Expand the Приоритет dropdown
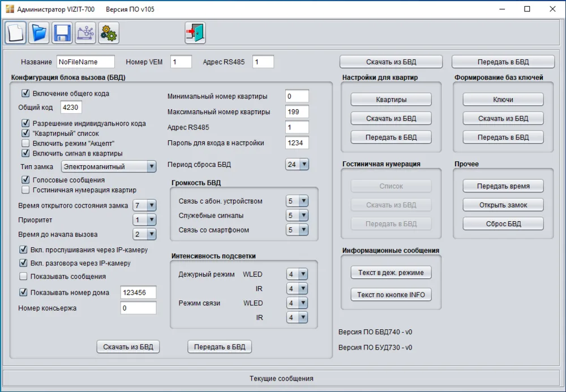566x392 pixels. coord(144,220)
